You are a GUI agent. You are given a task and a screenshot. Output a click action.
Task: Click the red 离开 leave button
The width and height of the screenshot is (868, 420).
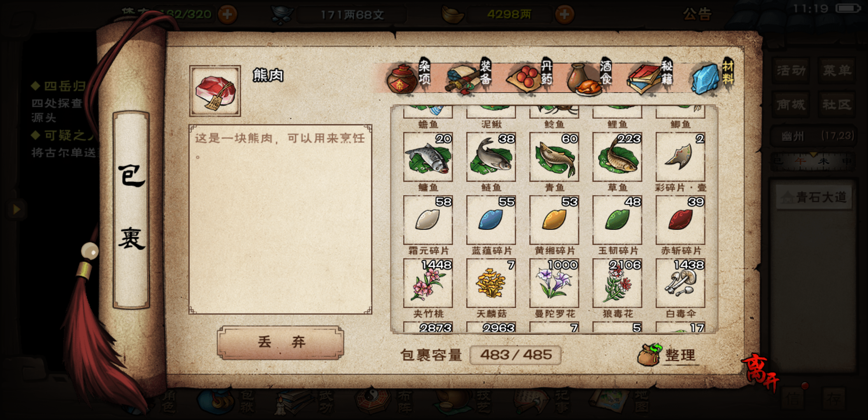click(x=761, y=372)
